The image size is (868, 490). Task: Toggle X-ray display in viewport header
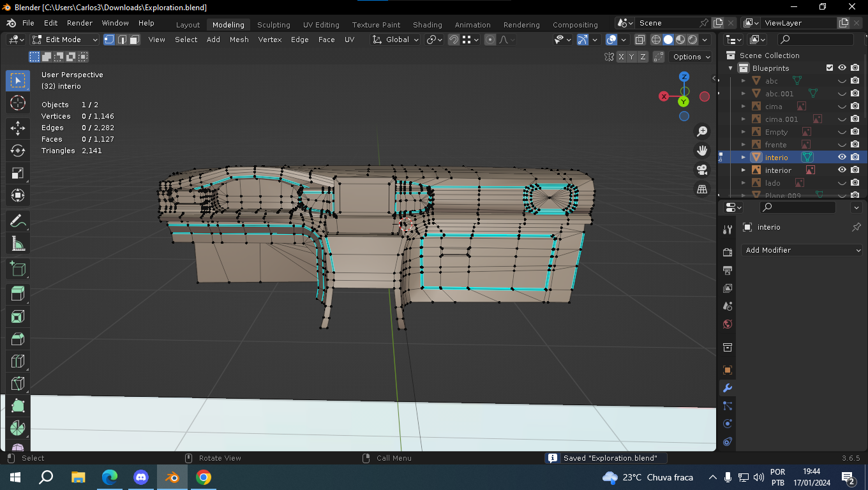[640, 40]
